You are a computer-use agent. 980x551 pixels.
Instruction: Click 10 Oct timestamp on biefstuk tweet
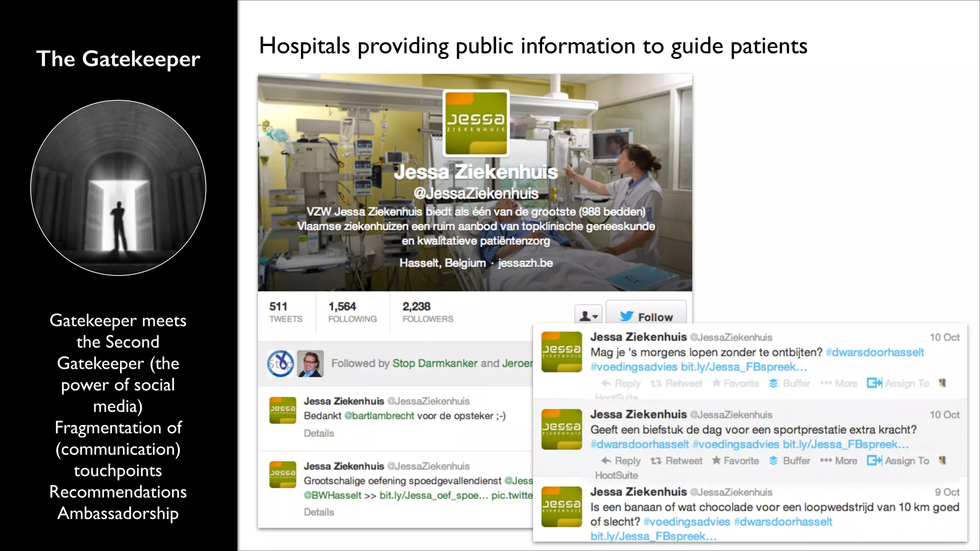point(945,415)
